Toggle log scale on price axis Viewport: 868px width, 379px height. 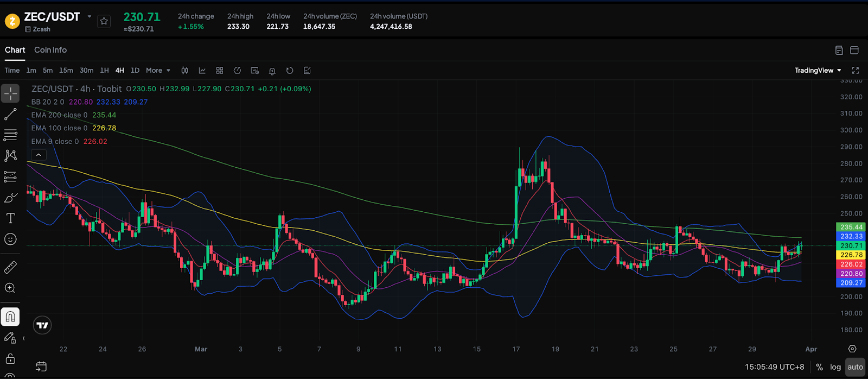[x=835, y=367]
